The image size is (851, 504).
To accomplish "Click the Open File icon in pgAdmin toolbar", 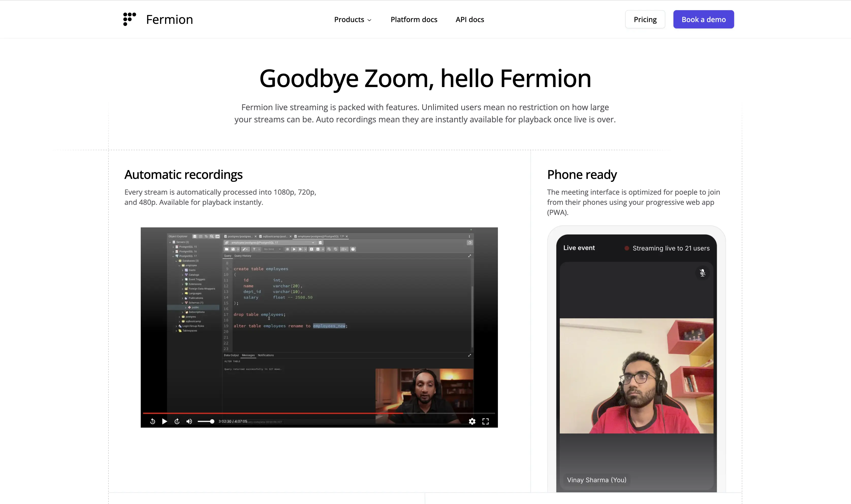I will (227, 249).
